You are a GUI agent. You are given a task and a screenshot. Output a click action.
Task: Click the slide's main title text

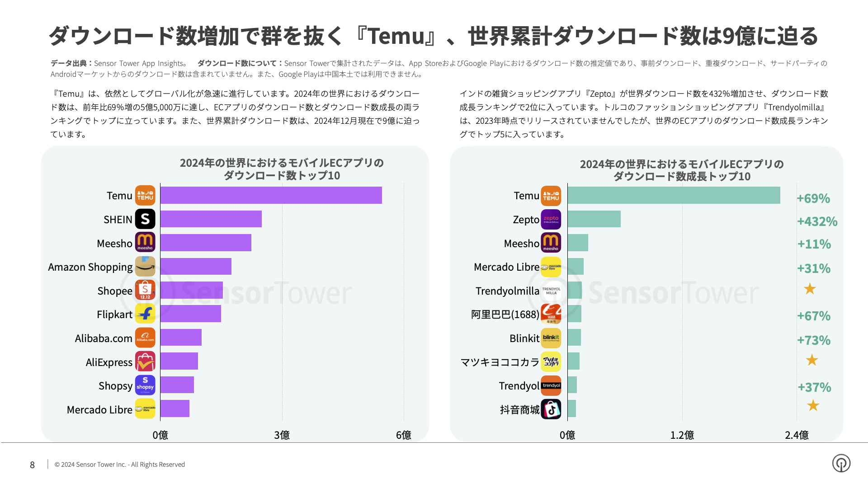pos(433,36)
